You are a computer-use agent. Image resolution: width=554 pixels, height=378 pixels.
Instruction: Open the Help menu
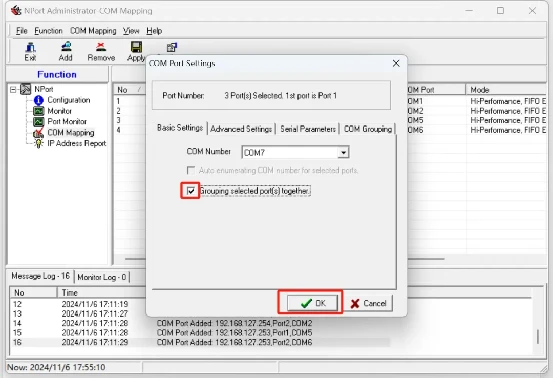154,31
